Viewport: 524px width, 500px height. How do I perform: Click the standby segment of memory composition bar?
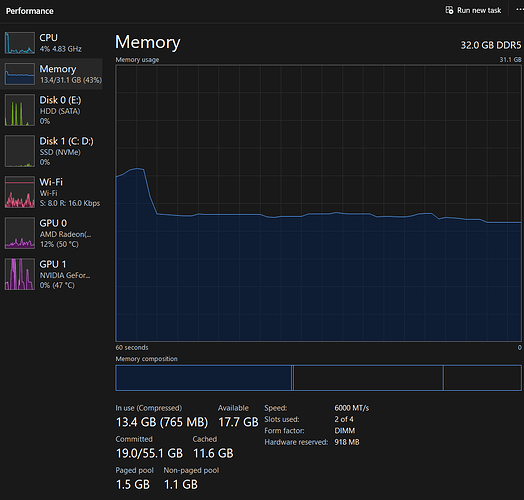pyautogui.click(x=368, y=378)
